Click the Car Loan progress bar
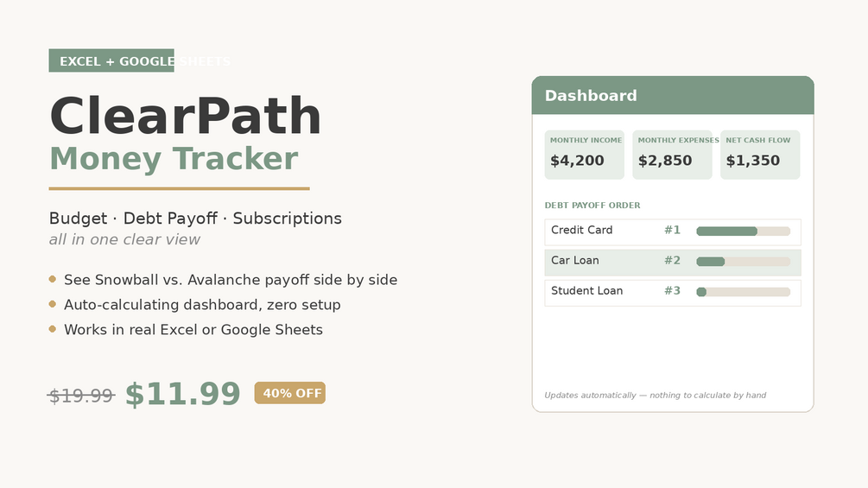Image resolution: width=868 pixels, height=488 pixels. click(744, 262)
